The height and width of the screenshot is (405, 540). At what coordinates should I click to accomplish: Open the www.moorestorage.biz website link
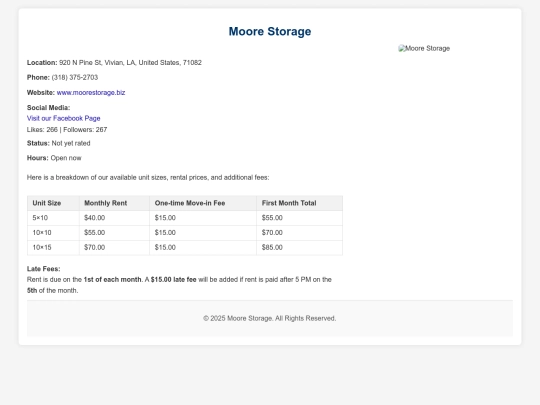(91, 93)
